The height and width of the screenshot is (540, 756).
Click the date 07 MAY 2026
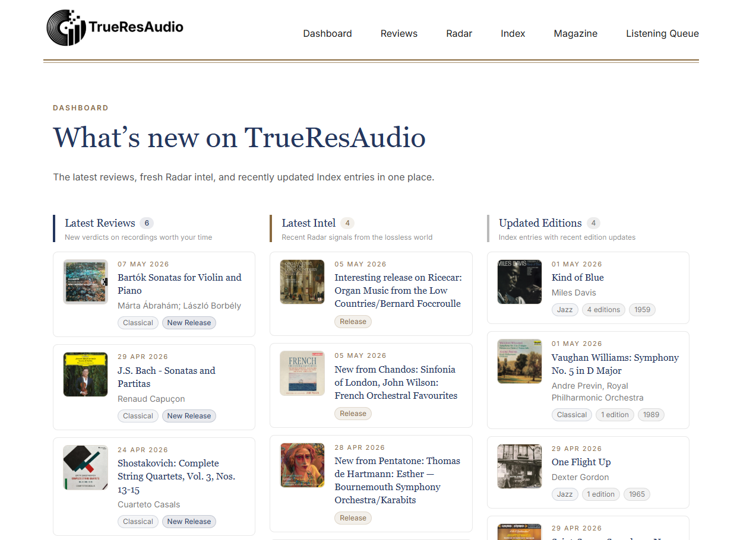point(143,264)
